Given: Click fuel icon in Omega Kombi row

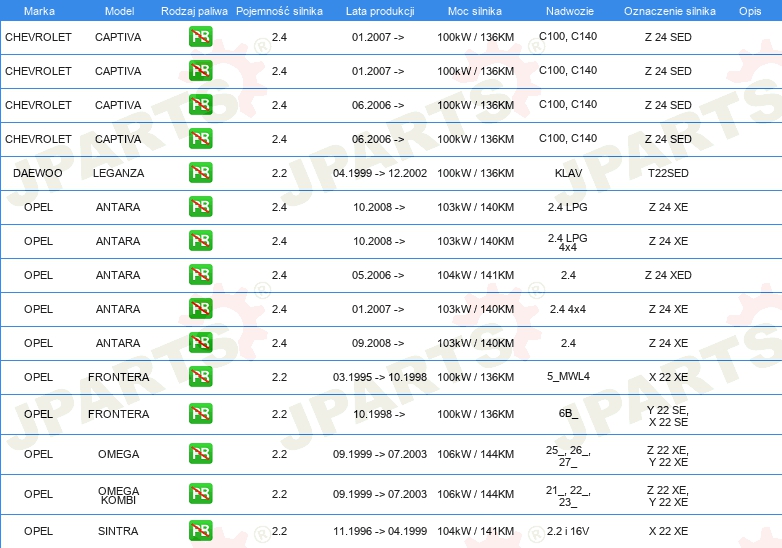Looking at the screenshot, I should [x=200, y=493].
